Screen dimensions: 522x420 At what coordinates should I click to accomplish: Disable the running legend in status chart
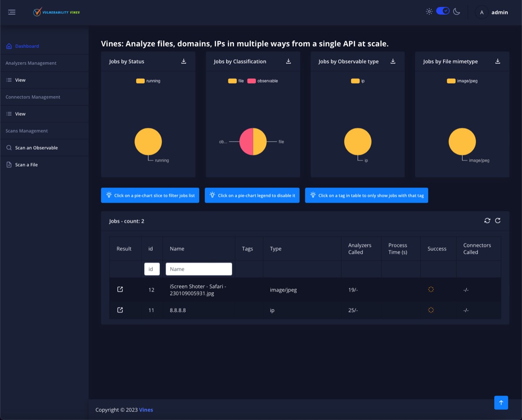point(148,81)
